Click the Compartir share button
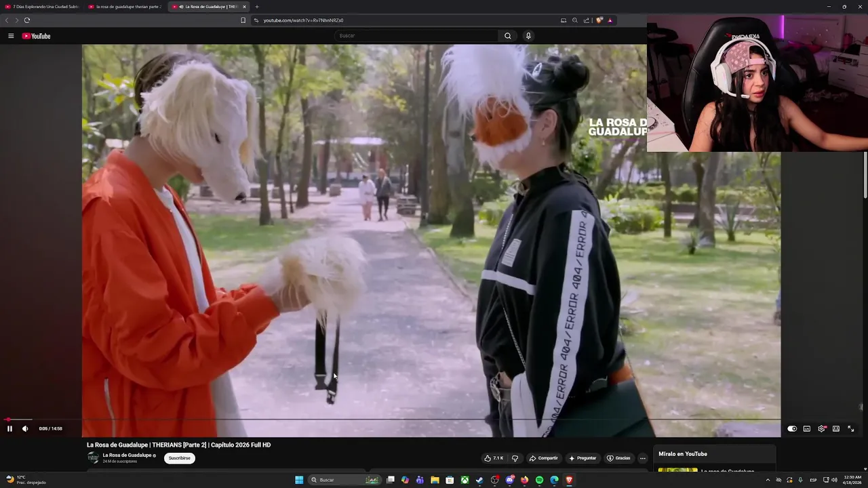The height and width of the screenshot is (488, 868). coord(544,458)
